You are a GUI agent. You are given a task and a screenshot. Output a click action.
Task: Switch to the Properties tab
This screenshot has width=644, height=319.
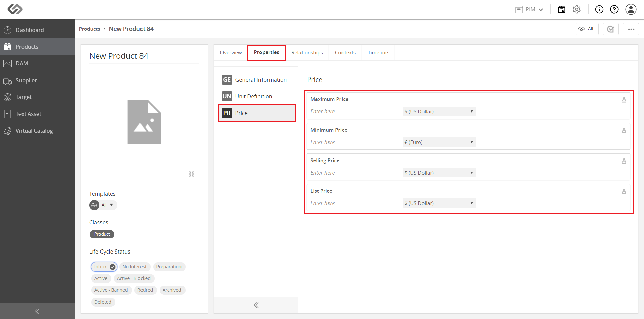point(267,52)
